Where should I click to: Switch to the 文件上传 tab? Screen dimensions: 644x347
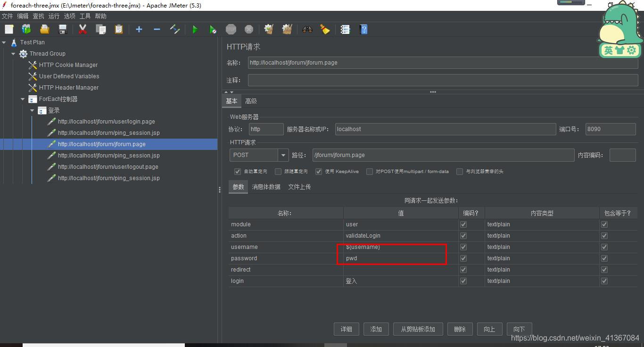(x=299, y=187)
